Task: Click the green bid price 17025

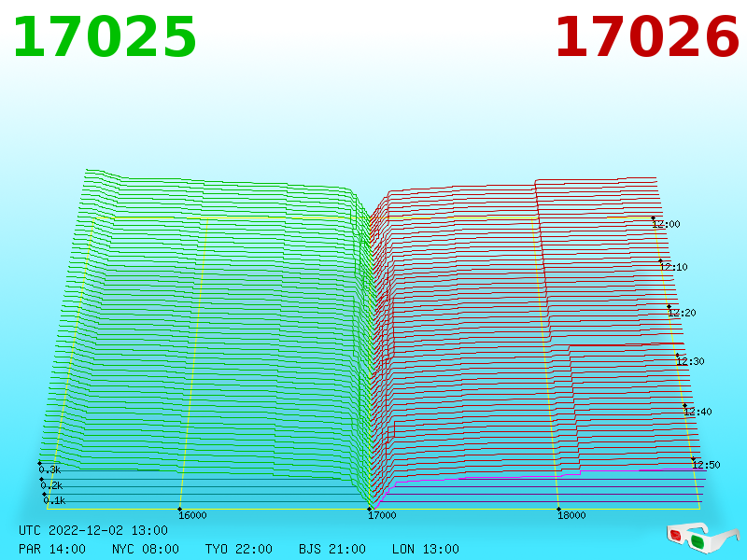Action: point(105,37)
